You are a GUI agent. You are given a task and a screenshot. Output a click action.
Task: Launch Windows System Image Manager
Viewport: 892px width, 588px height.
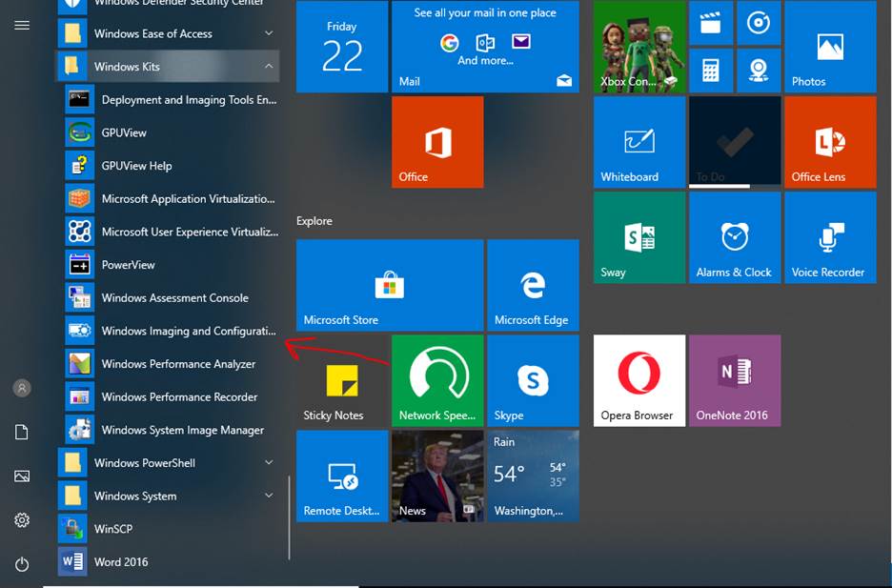[x=172, y=430]
